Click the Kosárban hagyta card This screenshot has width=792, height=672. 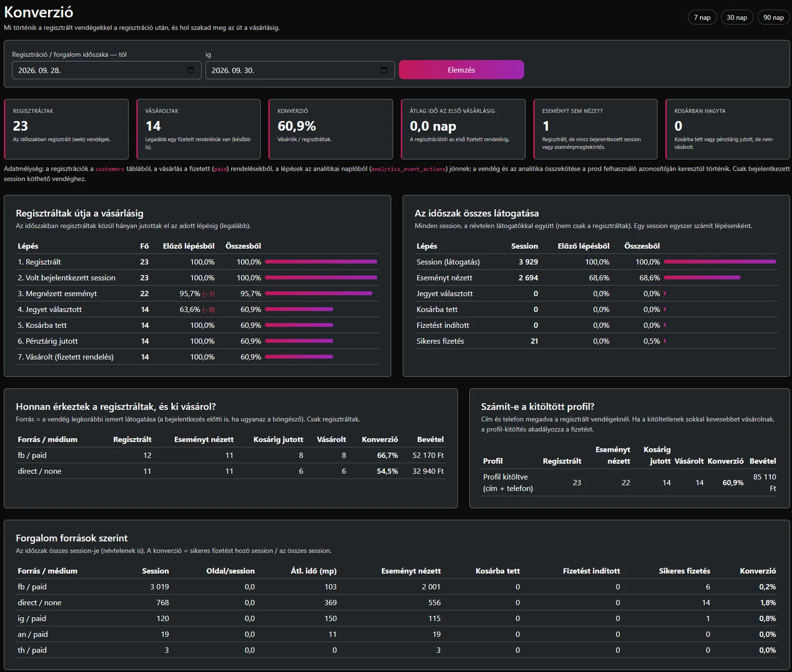click(728, 129)
